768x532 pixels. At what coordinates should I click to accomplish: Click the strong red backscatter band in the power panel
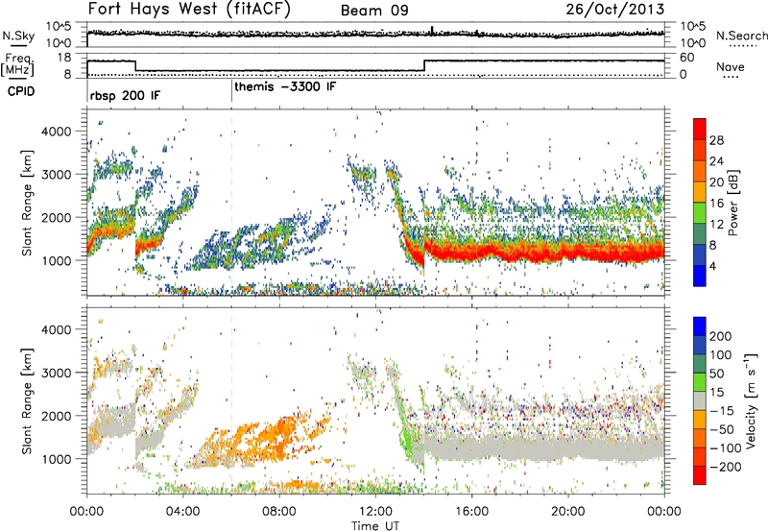click(543, 252)
